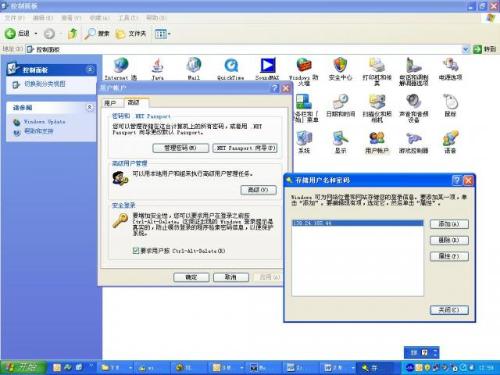
Task: Click Add (添加) in stored passwords dialog
Action: coord(449,224)
